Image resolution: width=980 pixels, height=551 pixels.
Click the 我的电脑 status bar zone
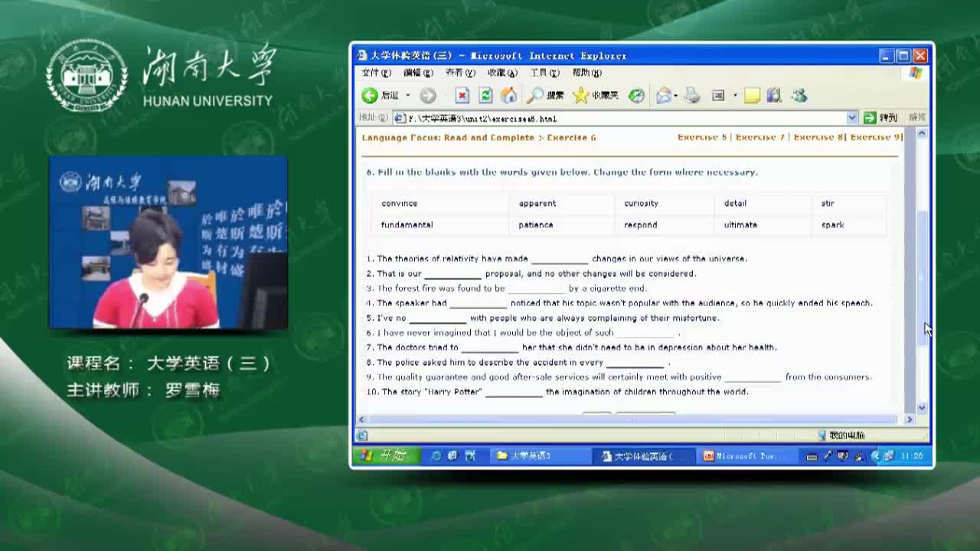841,435
